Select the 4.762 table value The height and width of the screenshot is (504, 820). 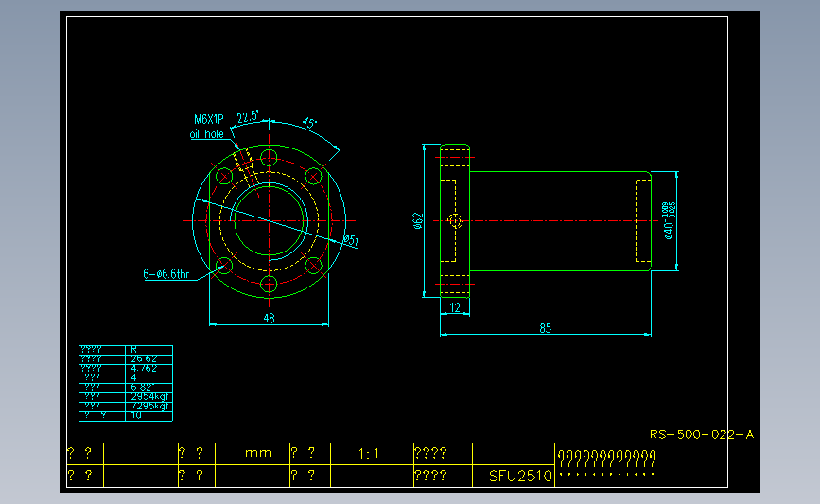[x=144, y=368]
